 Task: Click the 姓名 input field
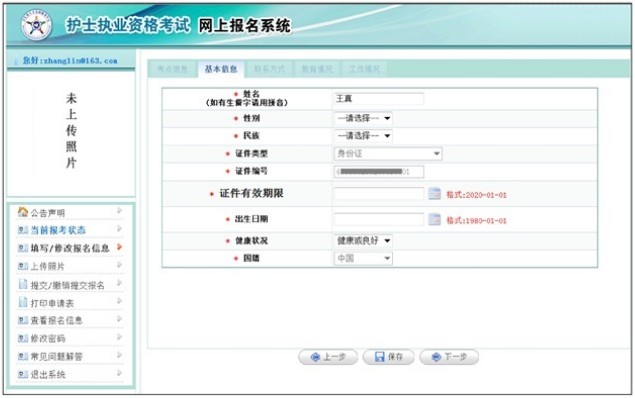click(379, 99)
